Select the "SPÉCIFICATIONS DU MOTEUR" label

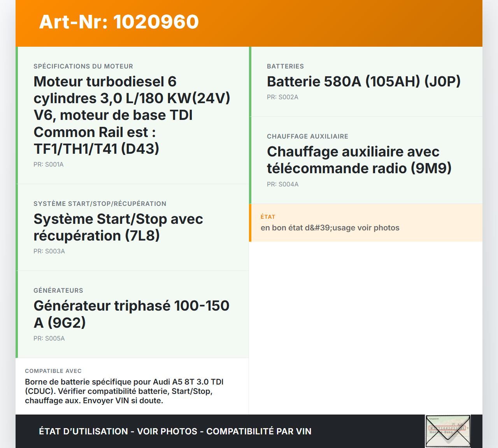pyautogui.click(x=83, y=67)
